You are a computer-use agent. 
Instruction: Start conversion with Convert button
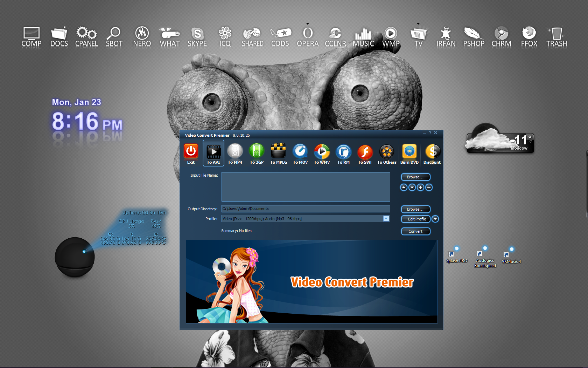[415, 231]
